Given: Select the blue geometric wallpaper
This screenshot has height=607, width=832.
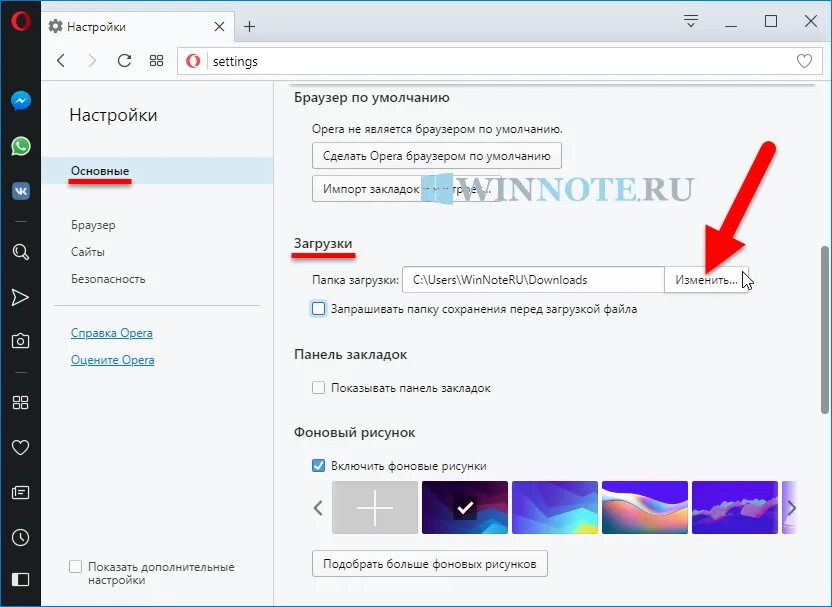Looking at the screenshot, I should (554, 507).
